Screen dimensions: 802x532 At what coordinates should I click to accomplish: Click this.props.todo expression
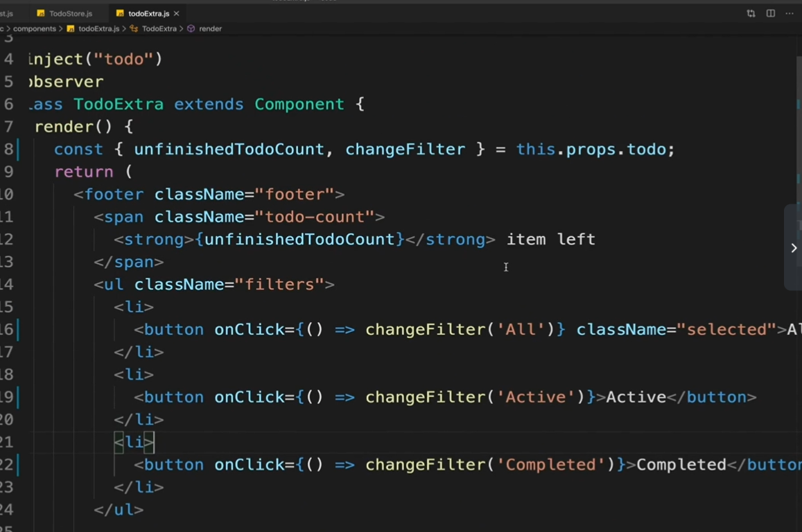tap(591, 149)
